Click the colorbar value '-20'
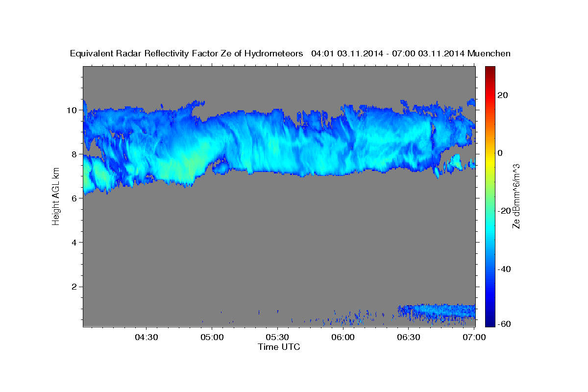Screen dimensions: 588x392 [x=504, y=211]
